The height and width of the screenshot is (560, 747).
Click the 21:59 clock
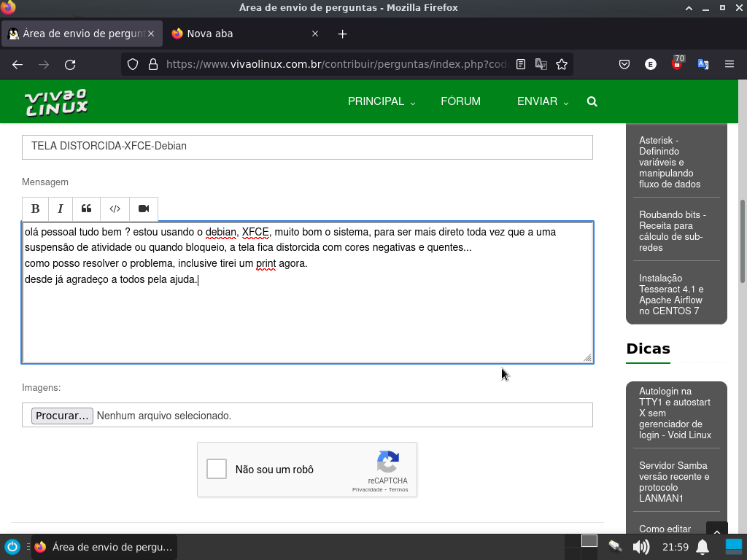pos(675,547)
